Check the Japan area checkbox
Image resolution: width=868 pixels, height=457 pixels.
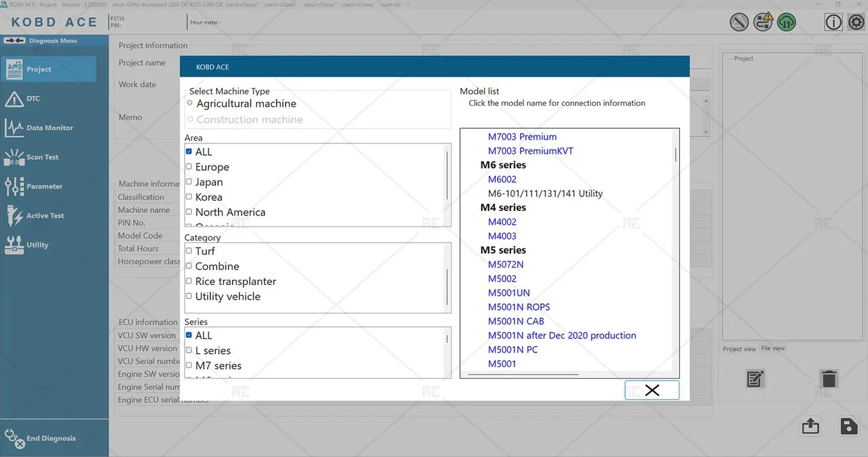(x=189, y=182)
